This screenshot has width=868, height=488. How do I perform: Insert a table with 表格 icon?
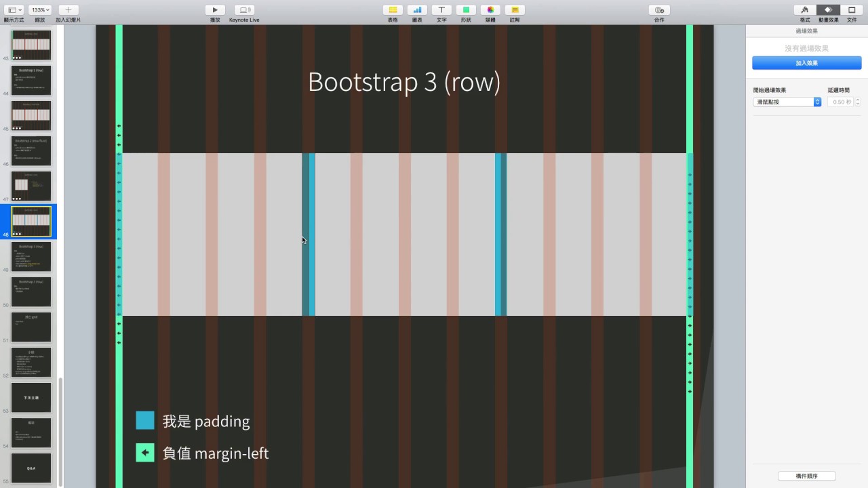coord(393,10)
